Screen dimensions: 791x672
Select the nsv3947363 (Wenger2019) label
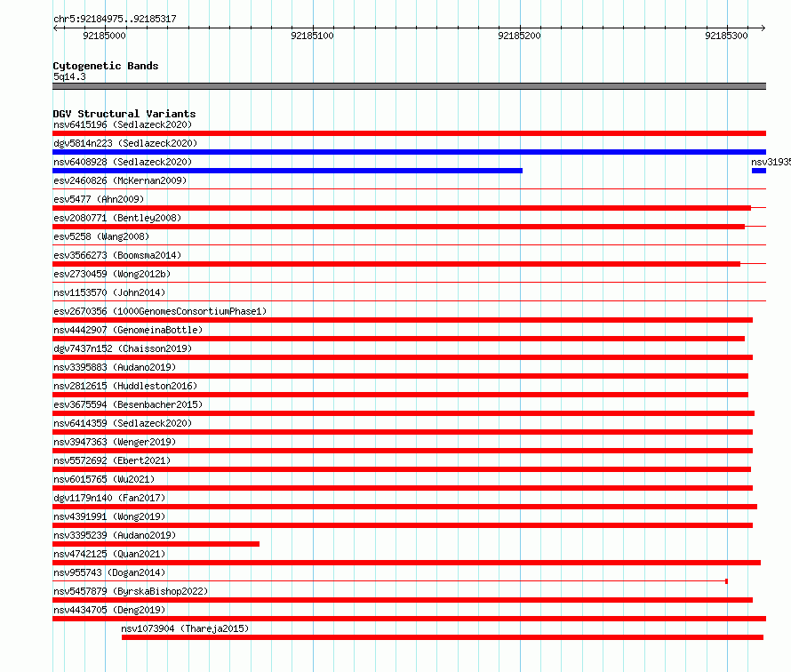(x=115, y=442)
